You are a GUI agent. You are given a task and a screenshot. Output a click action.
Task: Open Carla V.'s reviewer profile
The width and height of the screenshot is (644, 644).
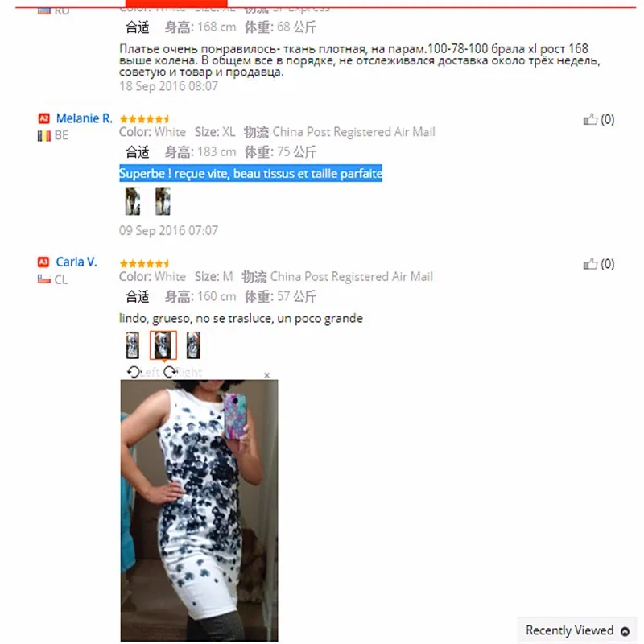coord(76,262)
